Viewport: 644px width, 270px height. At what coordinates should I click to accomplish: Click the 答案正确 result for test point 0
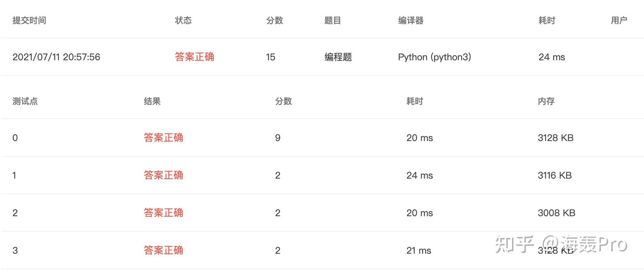click(x=163, y=137)
